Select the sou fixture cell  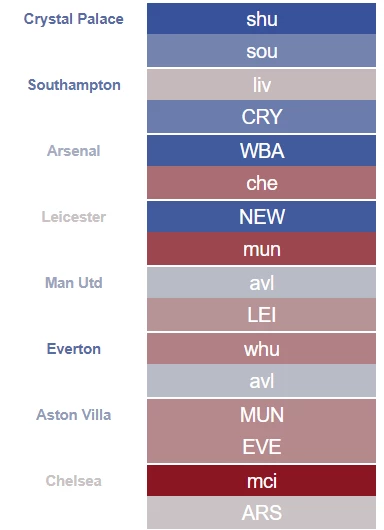coord(261,50)
